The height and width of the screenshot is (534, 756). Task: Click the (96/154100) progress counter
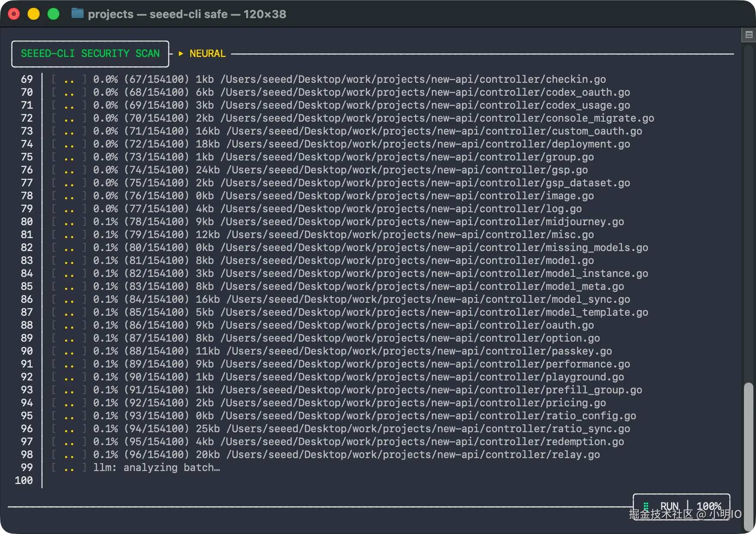click(x=157, y=455)
